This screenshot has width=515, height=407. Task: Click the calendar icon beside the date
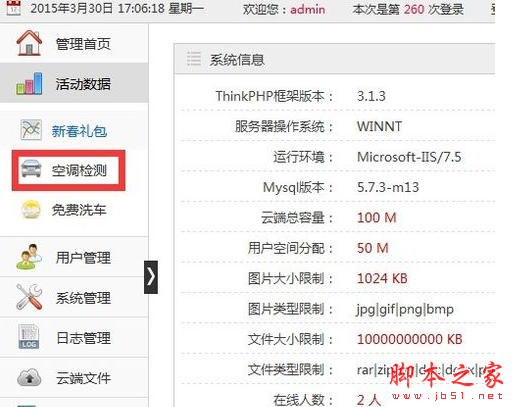(14, 8)
